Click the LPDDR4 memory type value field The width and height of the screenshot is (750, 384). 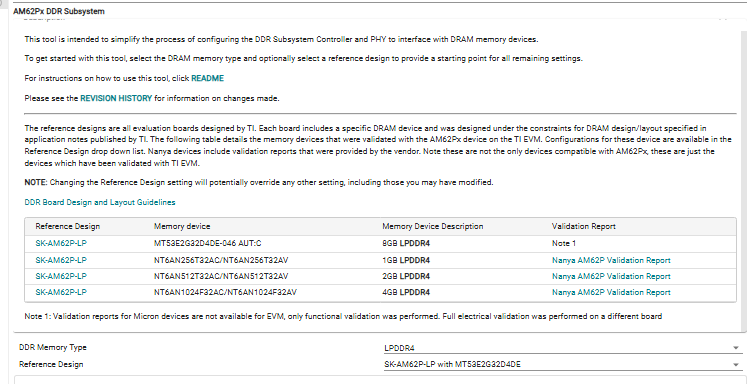(562, 348)
